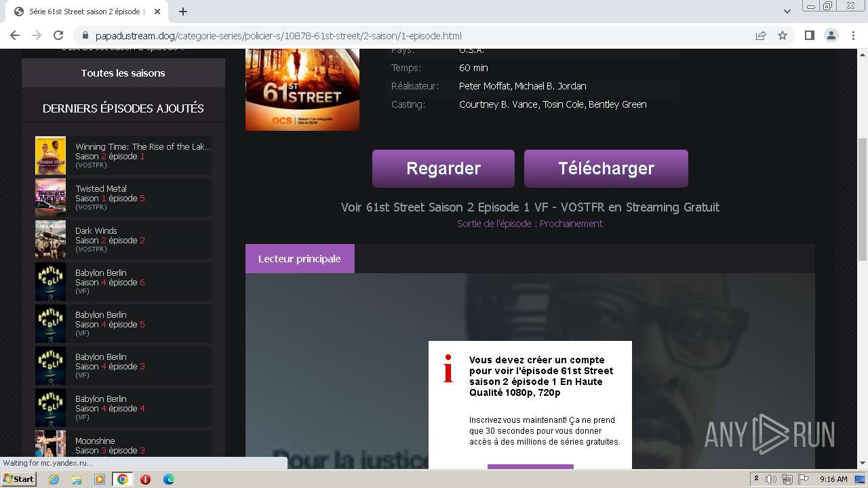Open media player taskbar icon
Viewport: 868px width, 488px height.
pyautogui.click(x=100, y=479)
